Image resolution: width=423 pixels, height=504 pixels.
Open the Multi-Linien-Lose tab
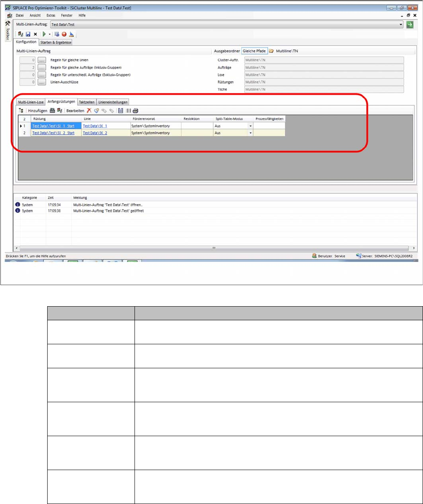[x=31, y=102]
